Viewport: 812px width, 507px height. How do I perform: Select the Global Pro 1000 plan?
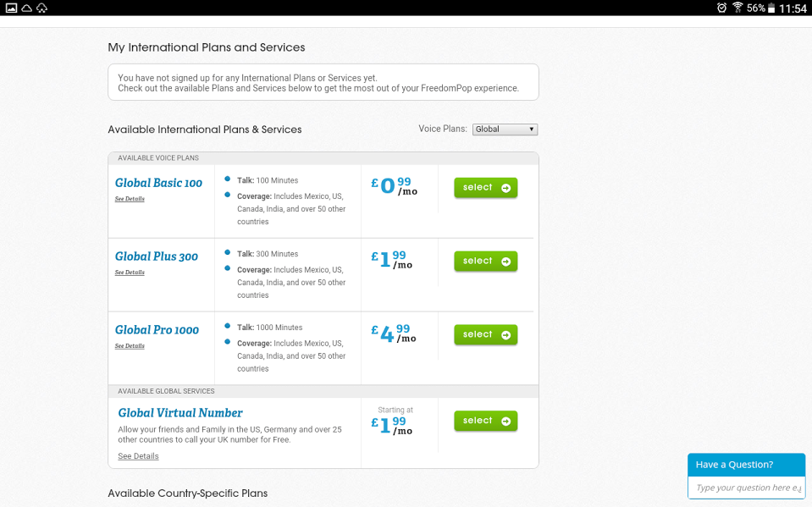click(x=485, y=335)
